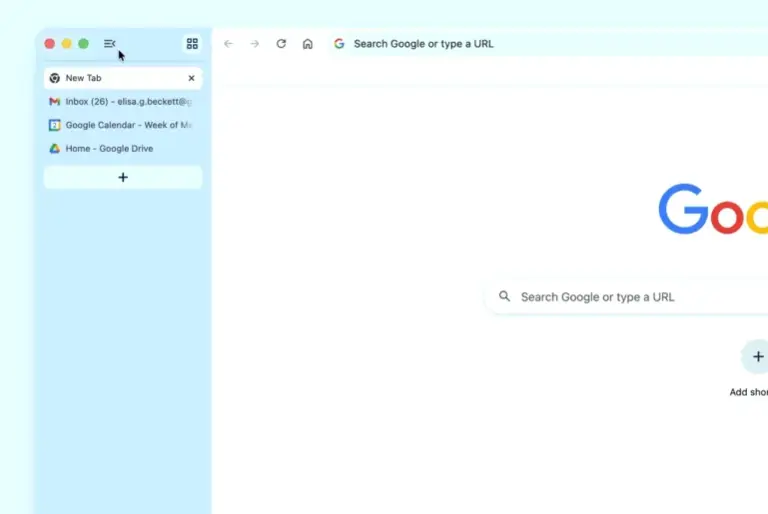
Task: Click the red window close button
Action: (49, 44)
